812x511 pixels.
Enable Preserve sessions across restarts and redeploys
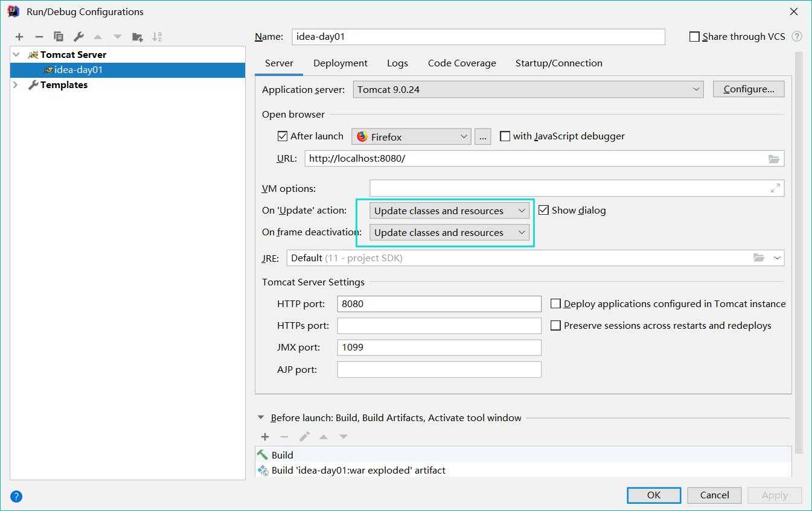click(x=556, y=325)
